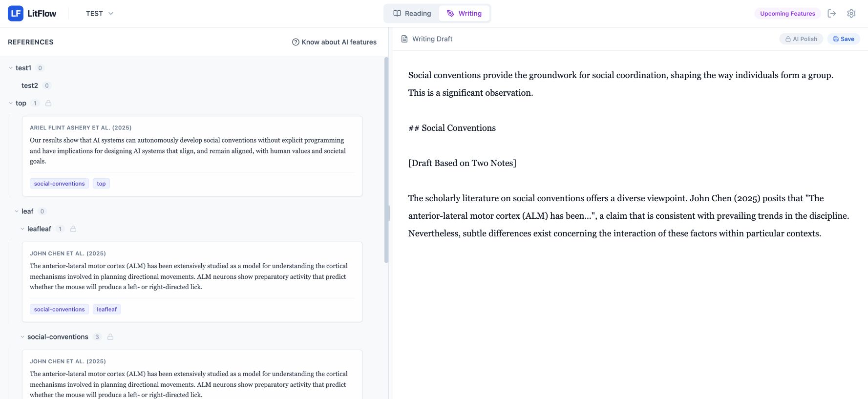868x399 pixels.
Task: Click the lock icon beside the top folder
Action: (48, 103)
